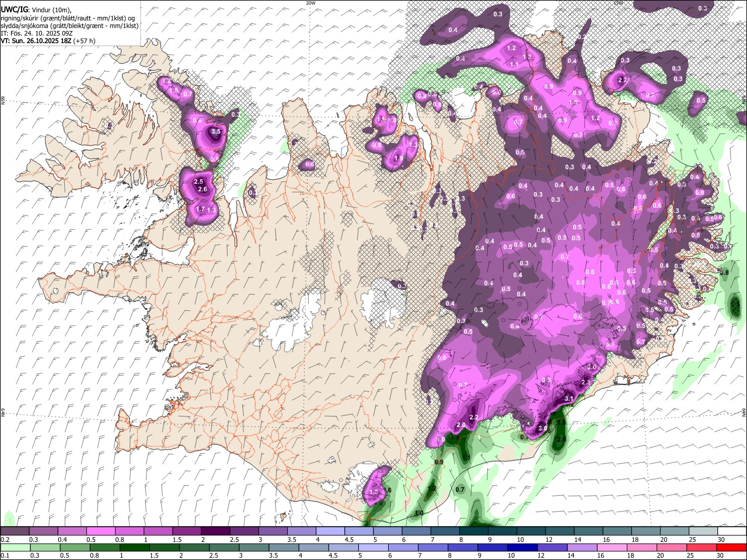
Task: Select the rigning/skúrir legend description line
Action: (x=68, y=18)
